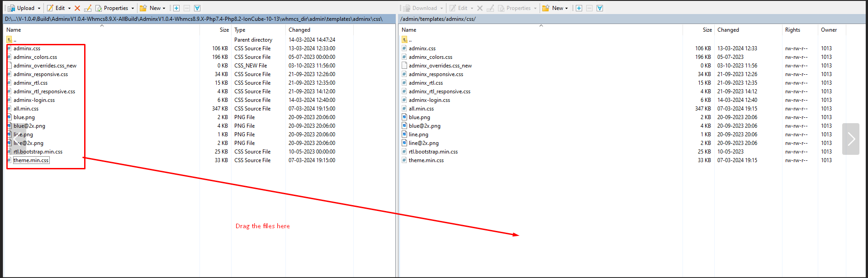Click the red X delete icon in local toolbar
This screenshot has width=868, height=278.
[77, 8]
